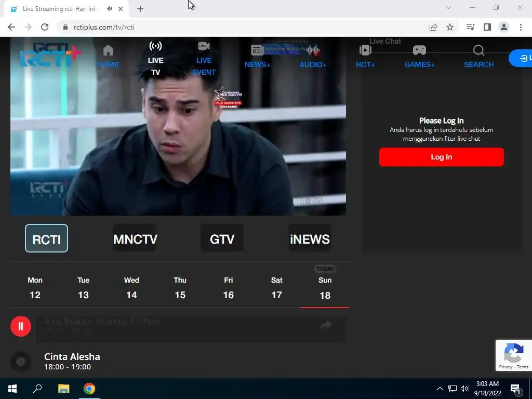
Task: Select Mon 12 in the schedule
Action: pos(35,288)
